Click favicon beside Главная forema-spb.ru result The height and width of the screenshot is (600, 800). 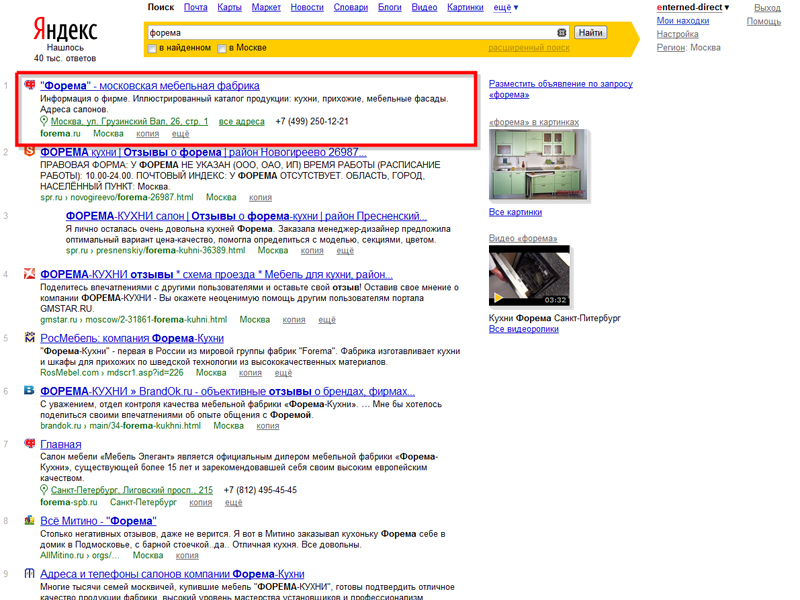(x=30, y=443)
